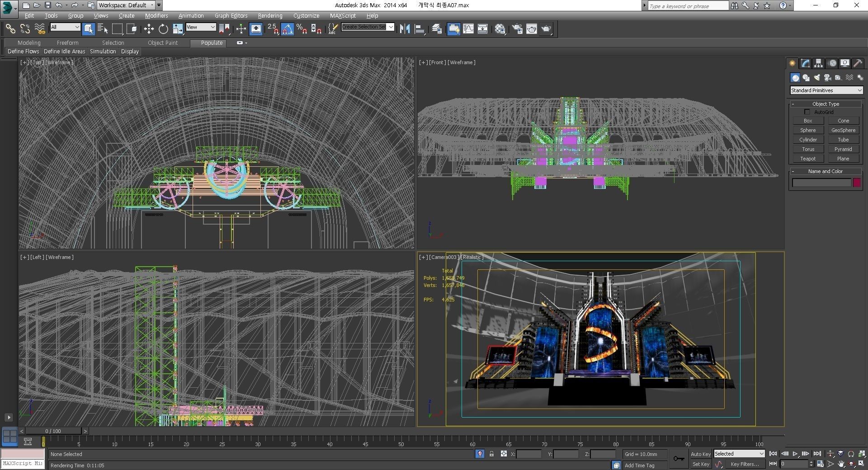Open the Motion panel icon

pyautogui.click(x=833, y=63)
